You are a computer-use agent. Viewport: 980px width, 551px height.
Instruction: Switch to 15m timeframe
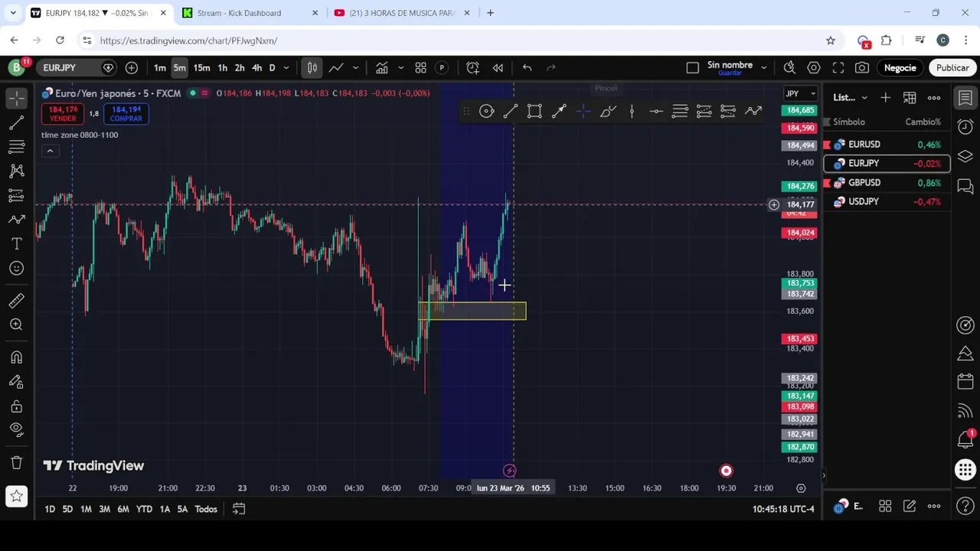pyautogui.click(x=201, y=67)
